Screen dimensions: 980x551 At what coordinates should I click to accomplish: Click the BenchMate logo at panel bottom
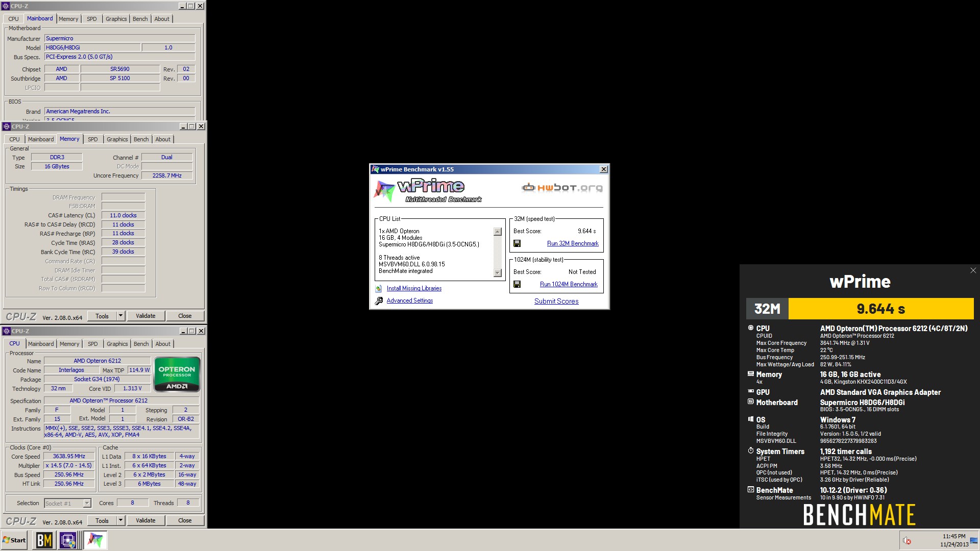tap(860, 515)
